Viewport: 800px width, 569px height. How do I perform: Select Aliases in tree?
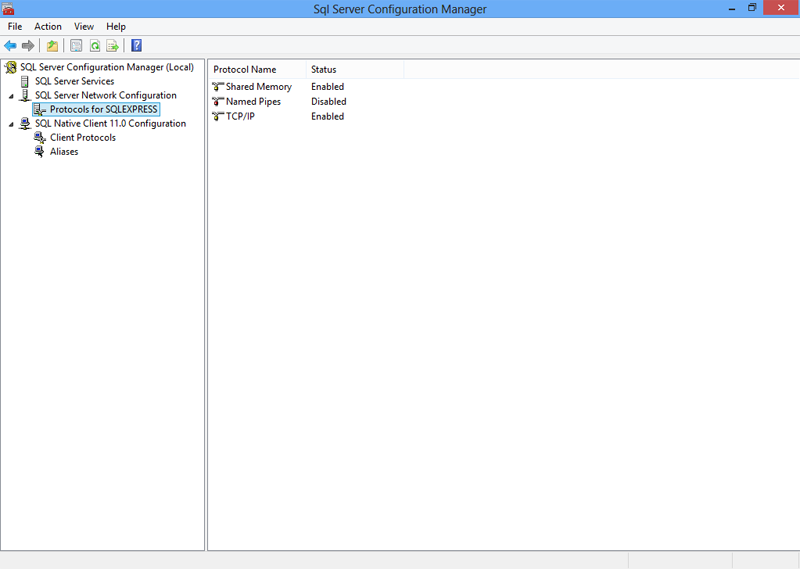pyautogui.click(x=64, y=152)
